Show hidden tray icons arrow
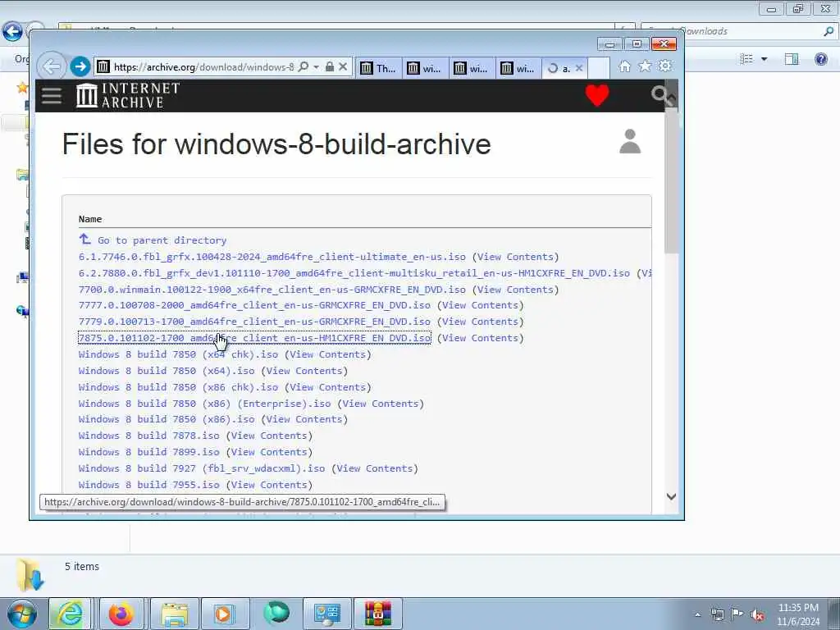The height and width of the screenshot is (630, 840). (697, 615)
